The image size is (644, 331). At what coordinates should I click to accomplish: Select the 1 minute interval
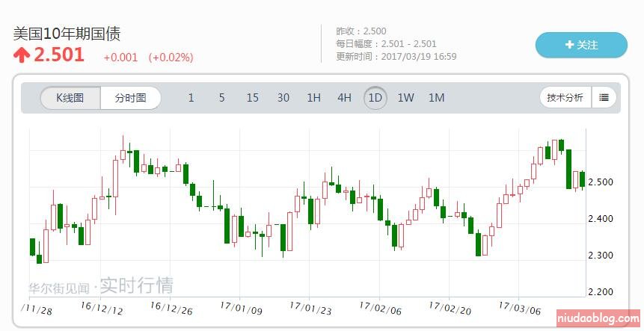click(x=191, y=98)
